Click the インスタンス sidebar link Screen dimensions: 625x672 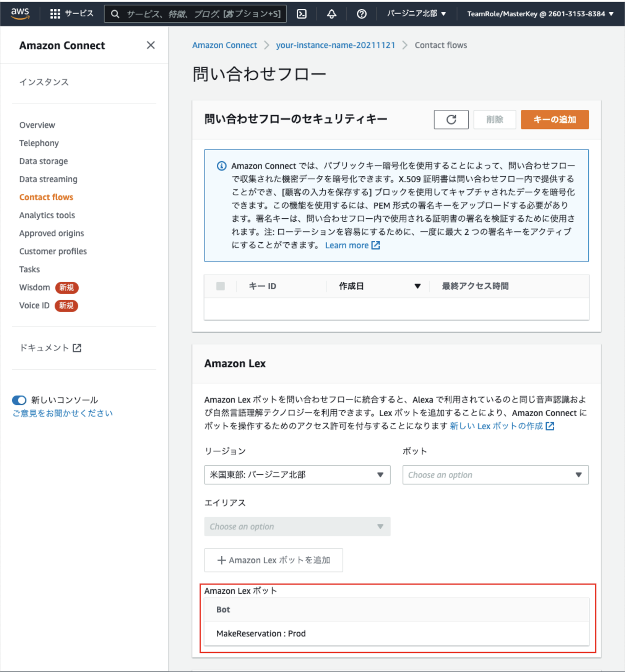(44, 82)
